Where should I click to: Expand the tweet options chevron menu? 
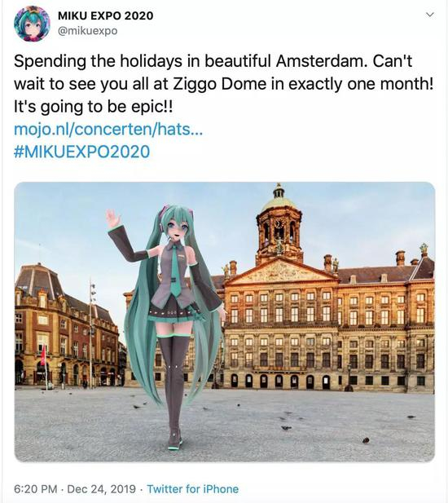[430, 15]
